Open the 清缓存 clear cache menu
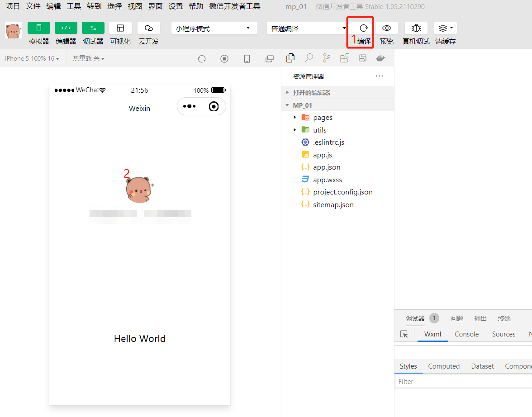 (446, 28)
